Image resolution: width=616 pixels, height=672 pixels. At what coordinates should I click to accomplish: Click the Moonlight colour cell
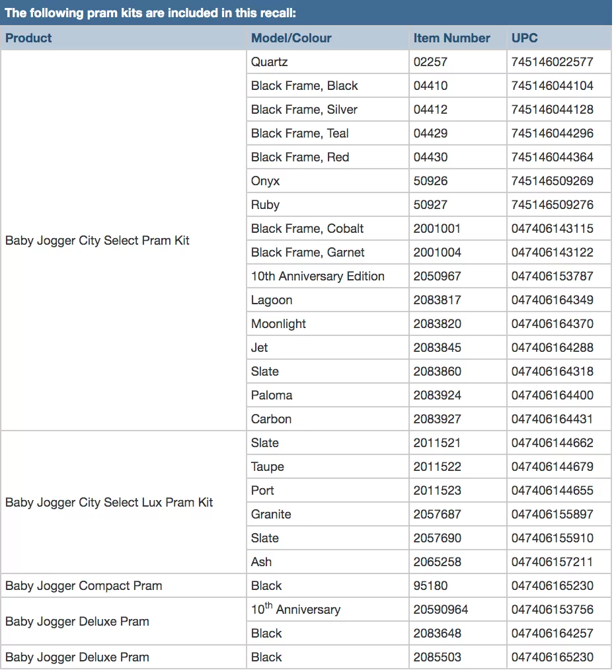pos(328,323)
